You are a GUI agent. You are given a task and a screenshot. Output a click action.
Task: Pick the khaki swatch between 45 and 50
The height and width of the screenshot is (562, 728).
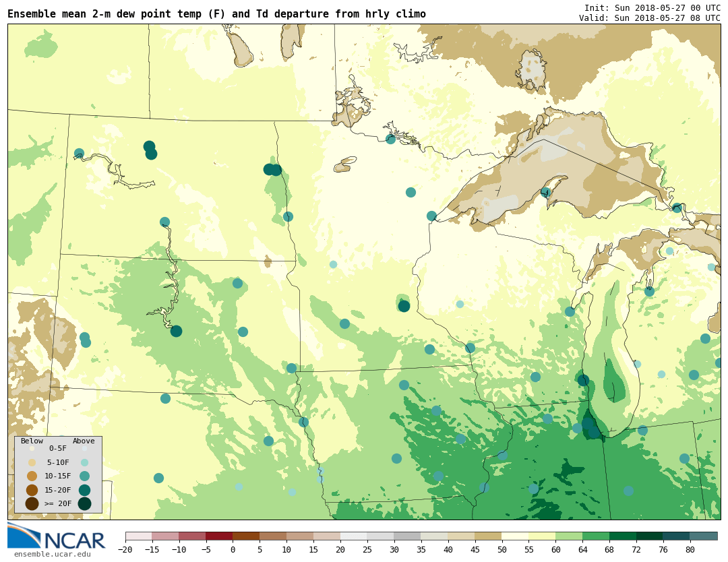[x=489, y=536]
